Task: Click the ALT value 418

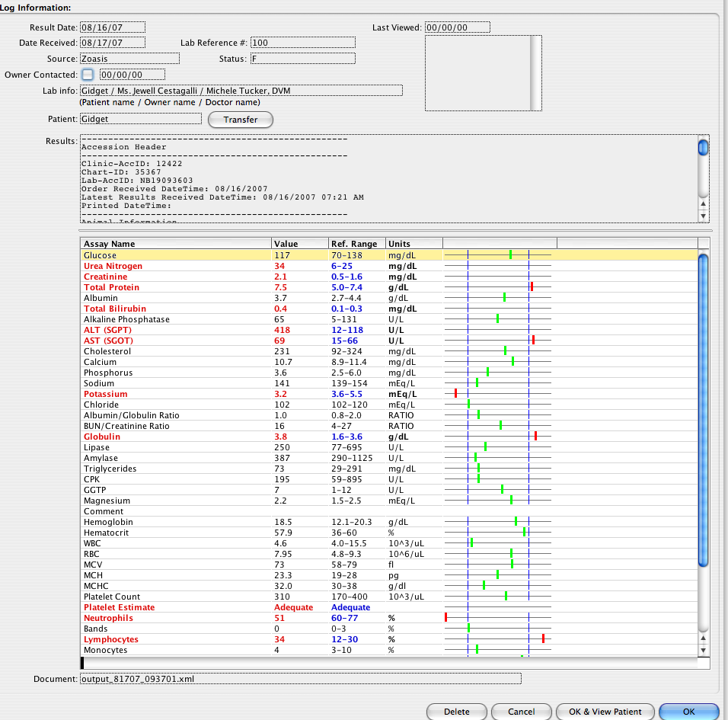Action: pyautogui.click(x=282, y=330)
